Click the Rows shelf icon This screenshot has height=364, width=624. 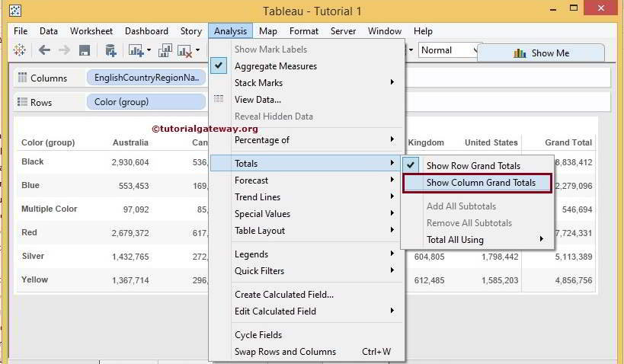22,102
